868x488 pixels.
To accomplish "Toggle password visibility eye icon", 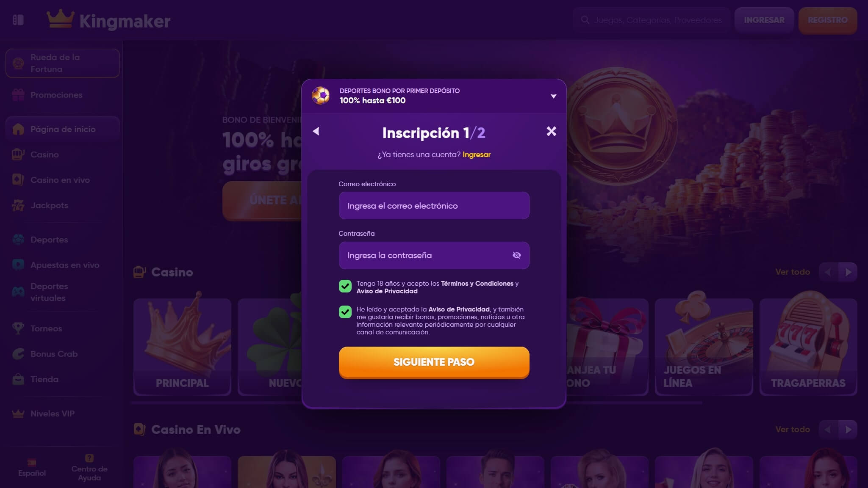I will point(516,255).
